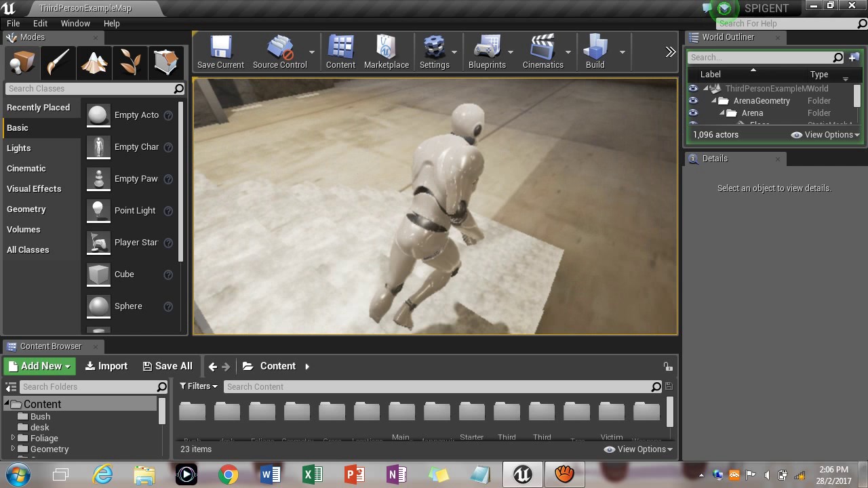Toggle the Arena folder eye icon

(693, 113)
